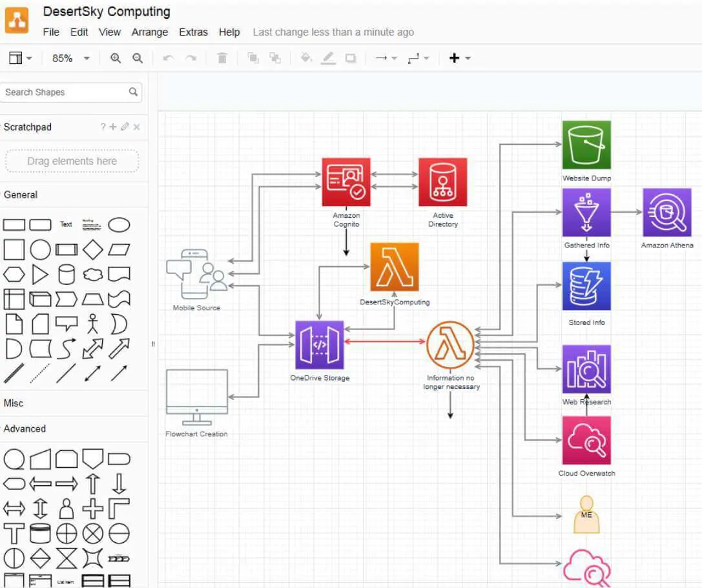
Task: Select the cloud shape in General
Action: point(93,275)
